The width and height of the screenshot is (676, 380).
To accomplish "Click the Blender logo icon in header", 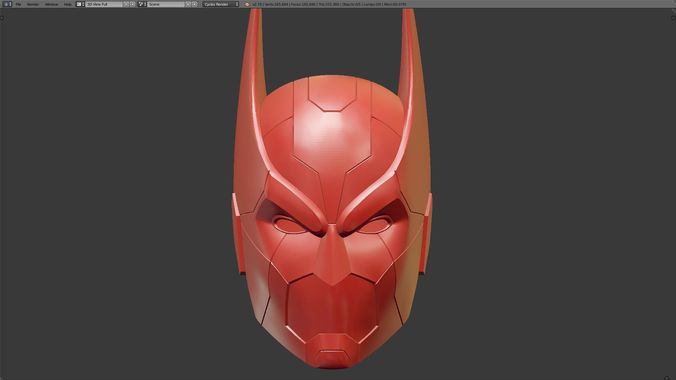I will click(247, 4).
